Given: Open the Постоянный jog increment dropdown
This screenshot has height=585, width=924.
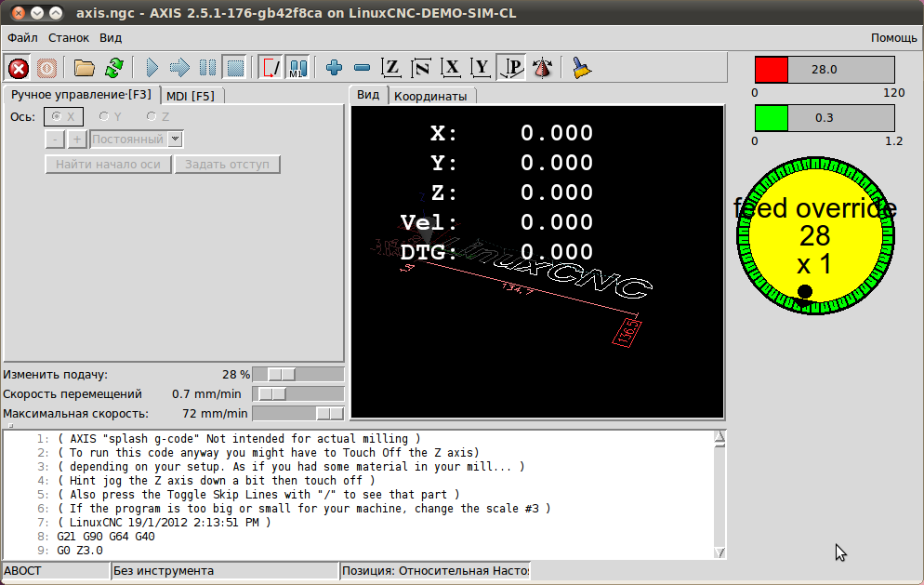Looking at the screenshot, I should (x=136, y=140).
